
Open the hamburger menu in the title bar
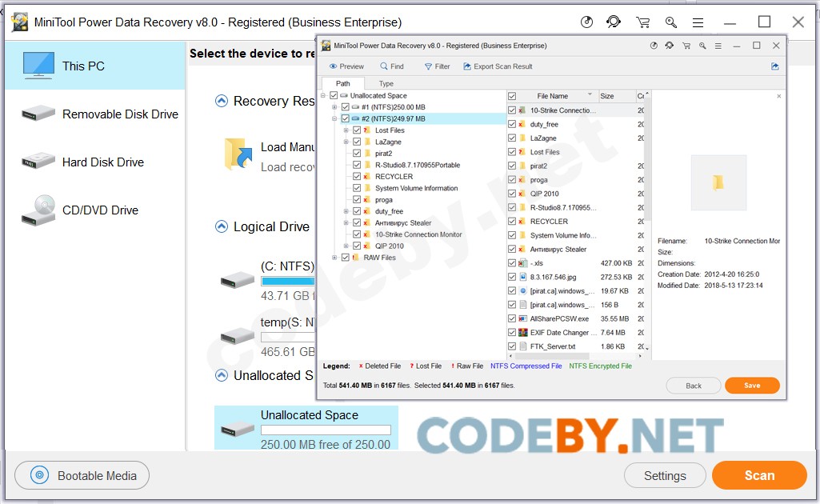[698, 22]
